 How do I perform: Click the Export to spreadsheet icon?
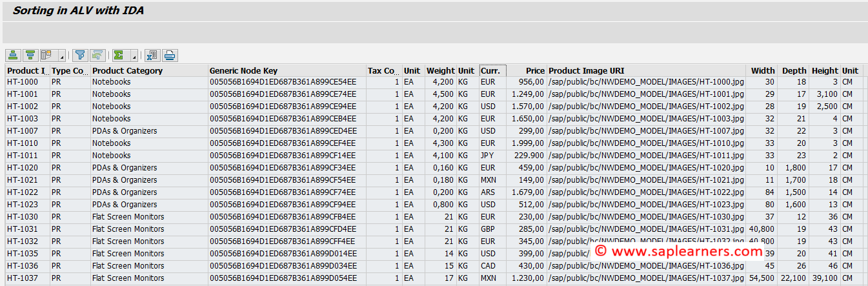point(152,55)
